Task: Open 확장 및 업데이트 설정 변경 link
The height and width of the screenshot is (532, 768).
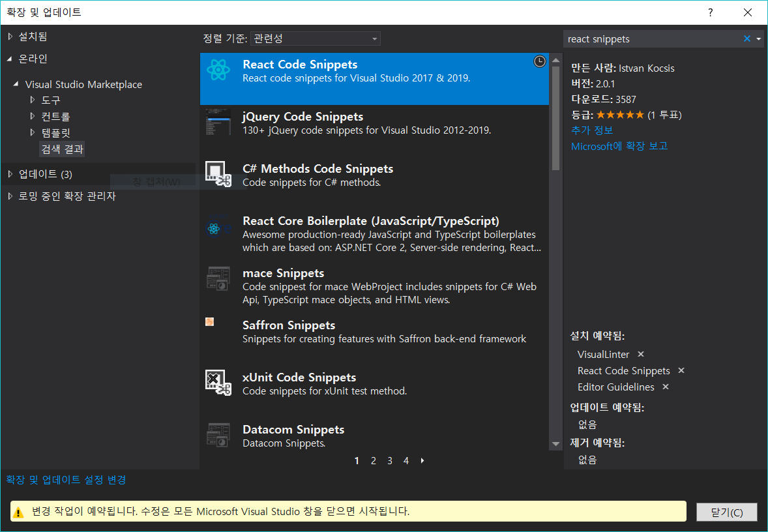Action: pyautogui.click(x=66, y=480)
